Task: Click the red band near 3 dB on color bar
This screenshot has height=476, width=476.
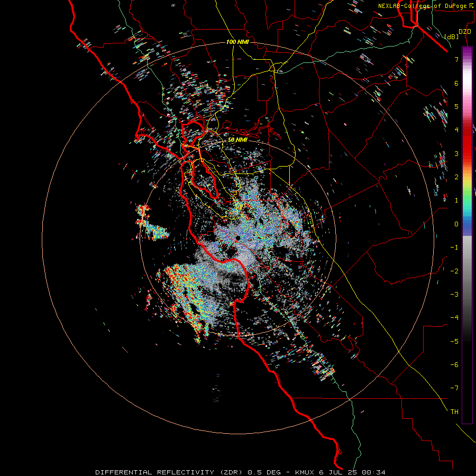Action: [467, 153]
